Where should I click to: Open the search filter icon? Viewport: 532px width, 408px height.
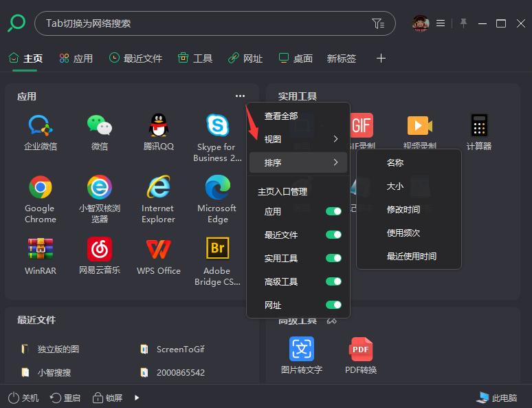click(x=378, y=23)
